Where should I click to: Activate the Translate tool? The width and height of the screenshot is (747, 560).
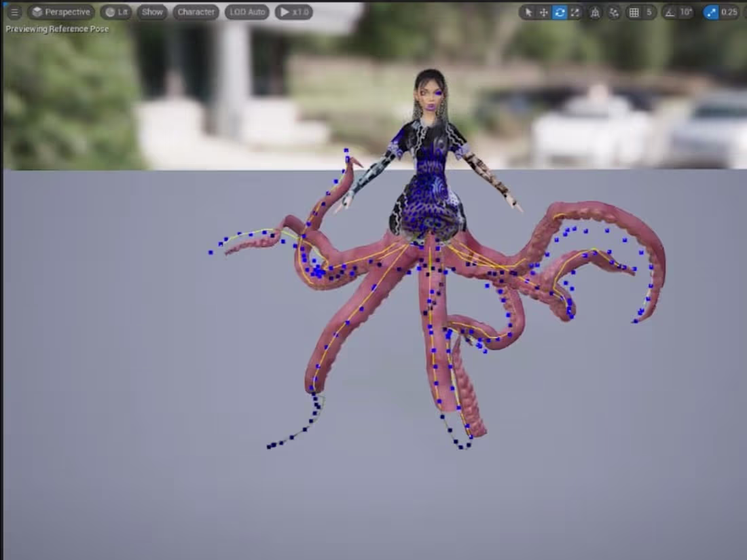[543, 12]
